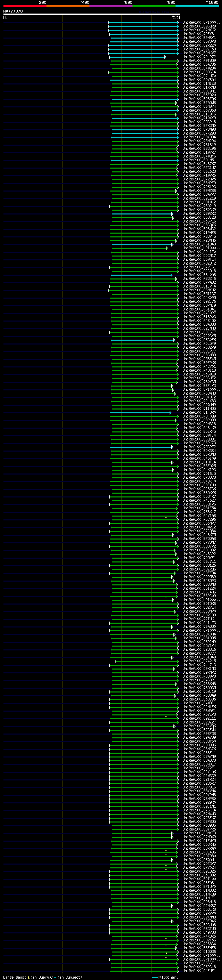The image size is (222, 980).
Task: Select the query name AV777378
Action: [x=13, y=11]
